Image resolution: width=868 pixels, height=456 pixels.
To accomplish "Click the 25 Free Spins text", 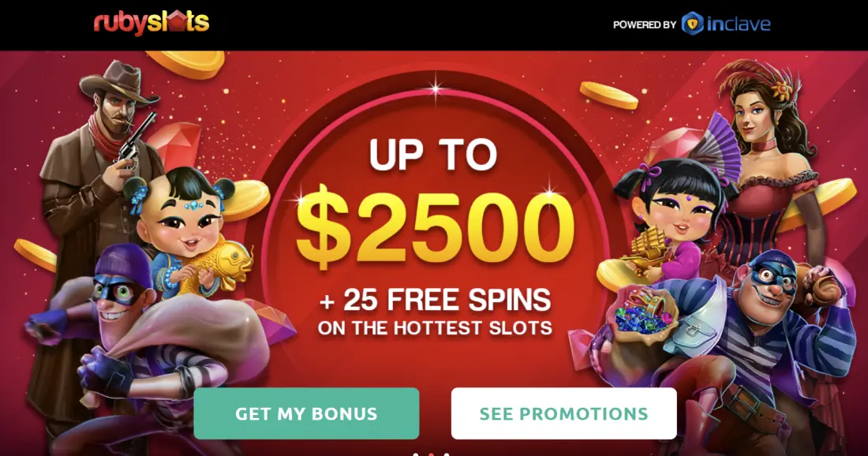I will [x=435, y=301].
